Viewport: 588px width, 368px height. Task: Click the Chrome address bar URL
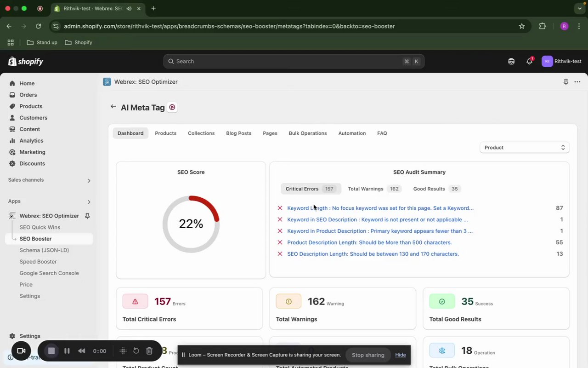(x=229, y=26)
